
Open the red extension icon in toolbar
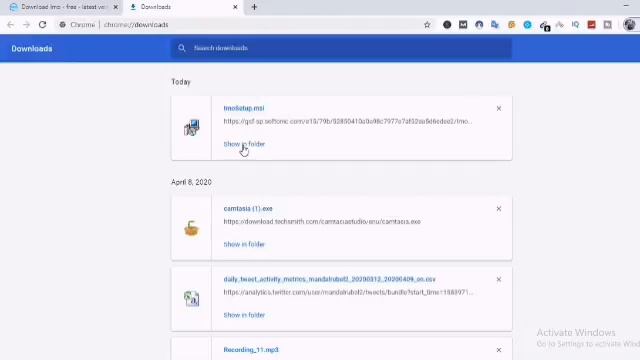point(591,25)
